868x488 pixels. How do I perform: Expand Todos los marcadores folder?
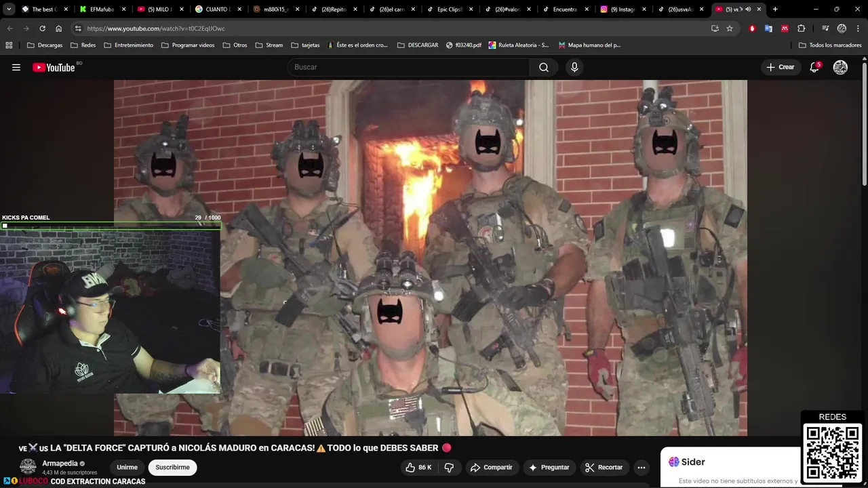pyautogui.click(x=830, y=45)
